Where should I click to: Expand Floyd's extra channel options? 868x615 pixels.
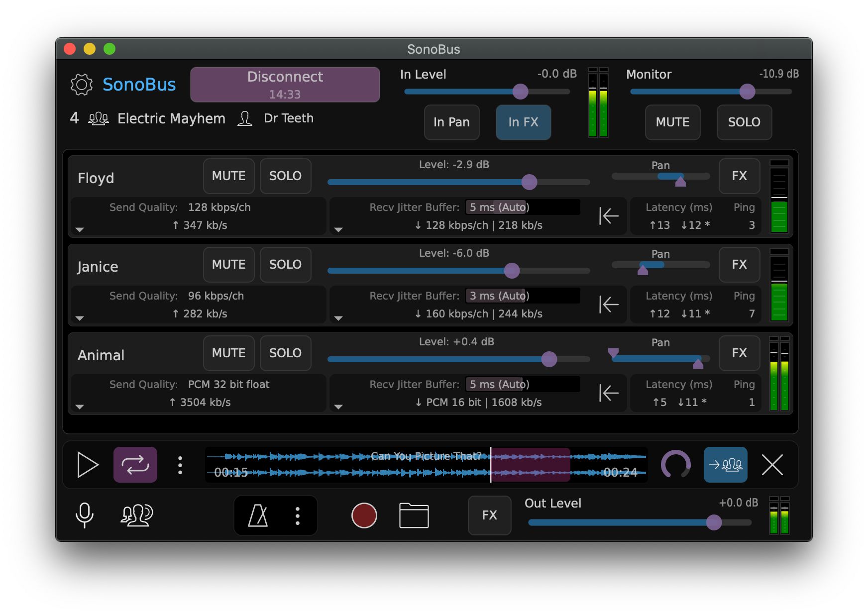tap(81, 229)
